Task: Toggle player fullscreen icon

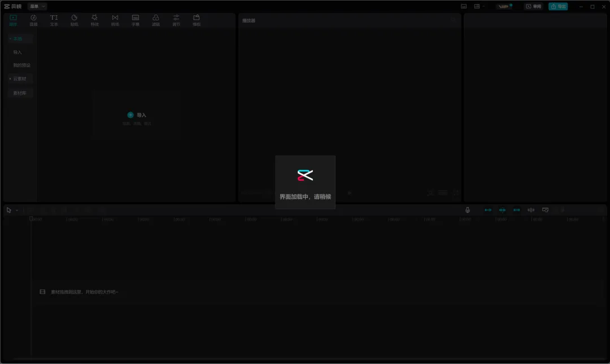Action: tap(456, 193)
